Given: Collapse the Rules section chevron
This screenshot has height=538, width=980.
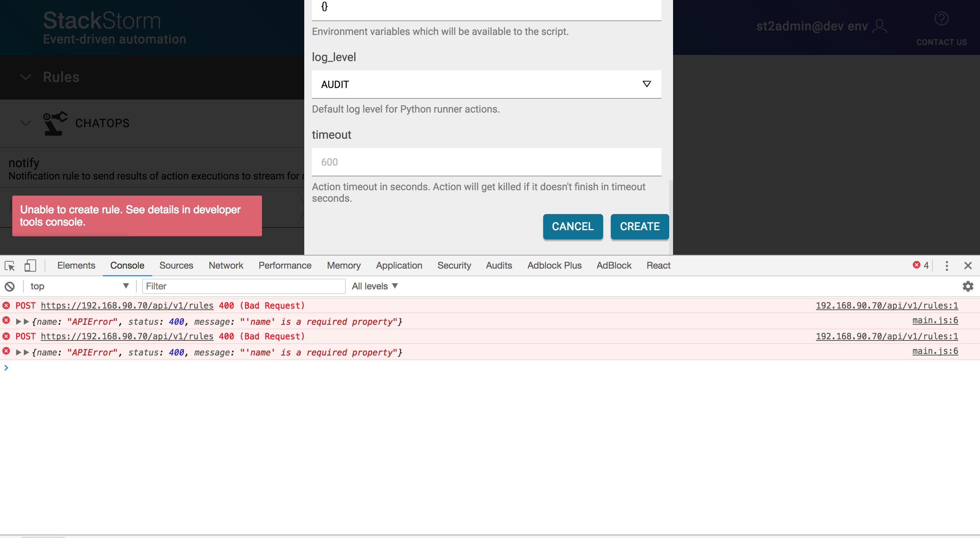Looking at the screenshot, I should [x=25, y=77].
